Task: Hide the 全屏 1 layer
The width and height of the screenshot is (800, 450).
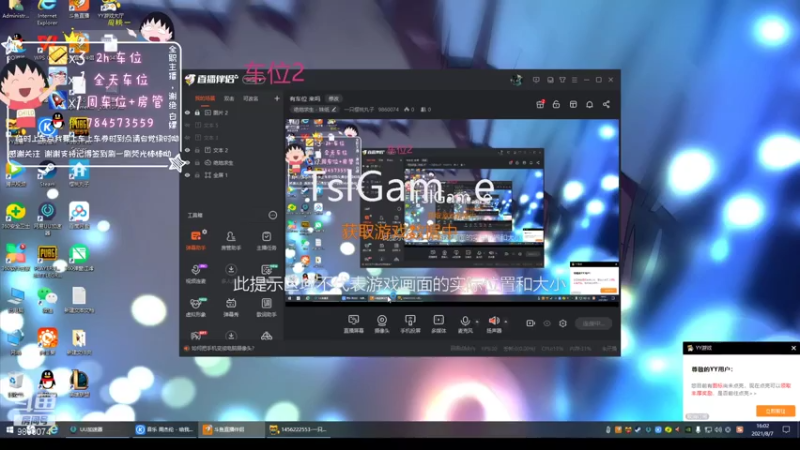Action: click(x=188, y=175)
